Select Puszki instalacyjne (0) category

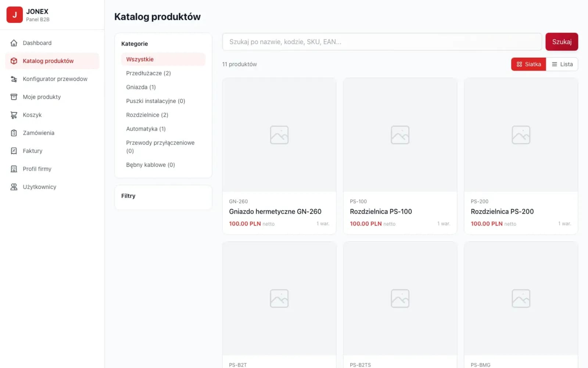click(x=163, y=101)
